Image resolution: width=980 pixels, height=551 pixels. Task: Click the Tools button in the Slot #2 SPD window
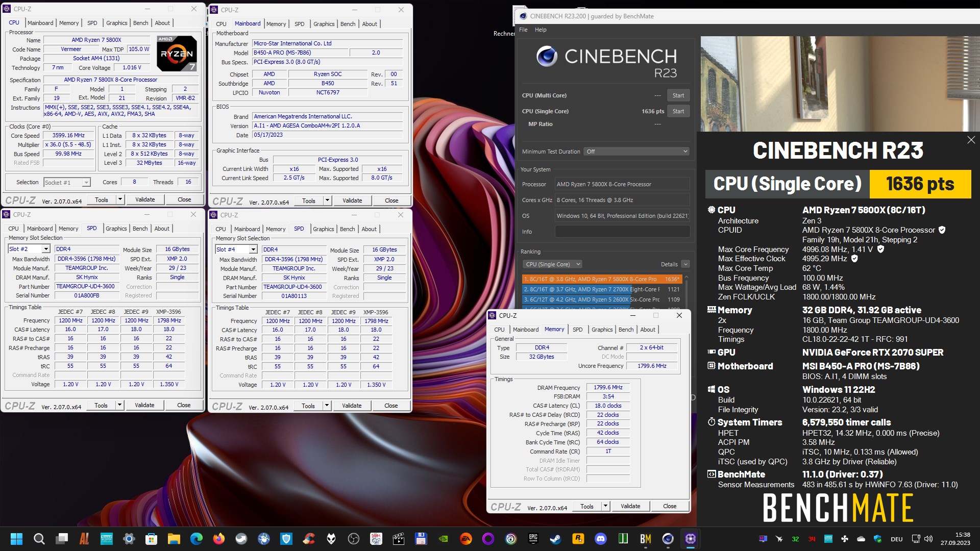101,405
